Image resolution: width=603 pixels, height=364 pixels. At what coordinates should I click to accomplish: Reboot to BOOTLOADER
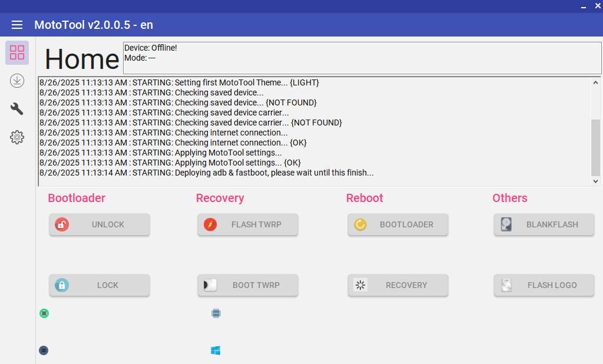pos(398,224)
